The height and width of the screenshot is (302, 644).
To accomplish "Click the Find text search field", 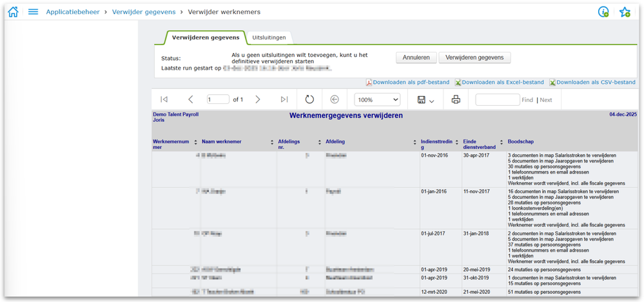I will [x=497, y=100].
